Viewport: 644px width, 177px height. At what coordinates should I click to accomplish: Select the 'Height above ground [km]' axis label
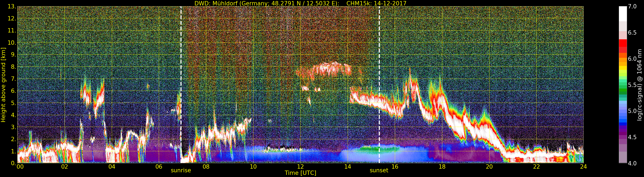tap(3, 85)
